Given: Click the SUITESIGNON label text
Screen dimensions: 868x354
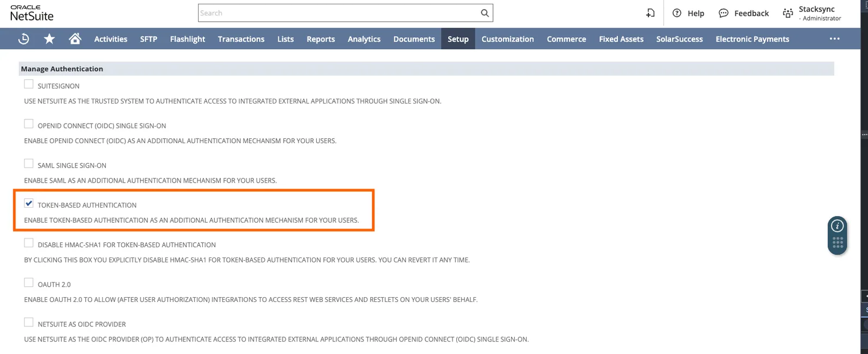Looking at the screenshot, I should [x=59, y=86].
